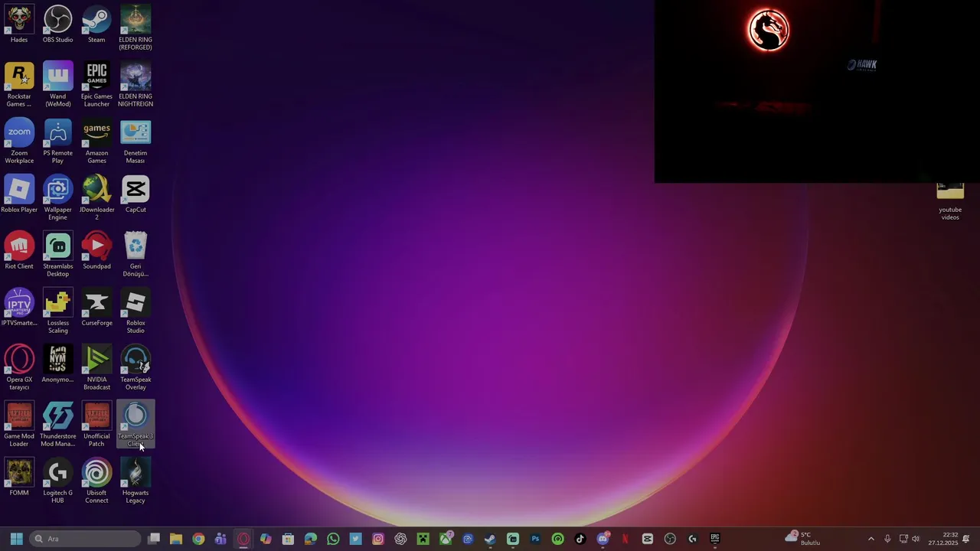Select the Logitech G HUB desktop icon
Image resolution: width=980 pixels, height=551 pixels.
coord(58,481)
